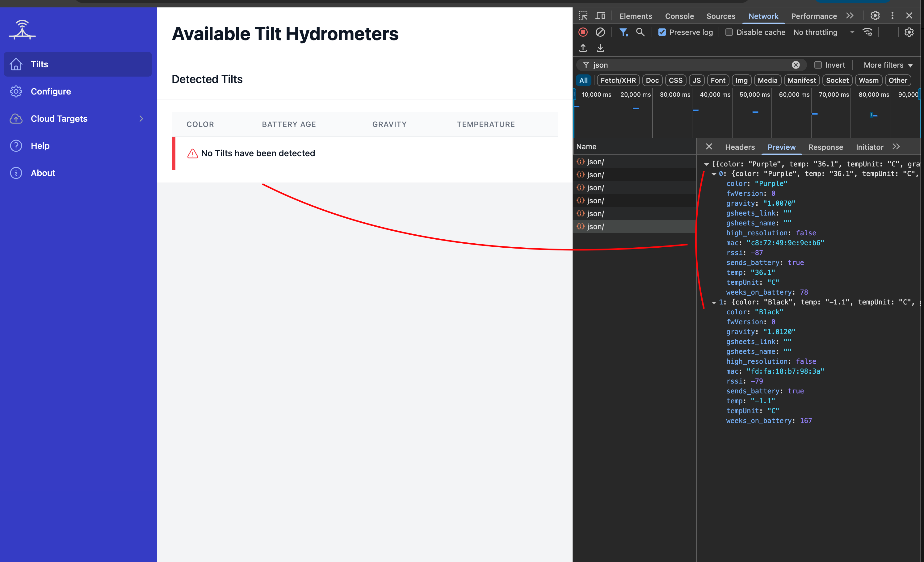Open the Configure page
The height and width of the screenshot is (562, 924).
(x=78, y=91)
